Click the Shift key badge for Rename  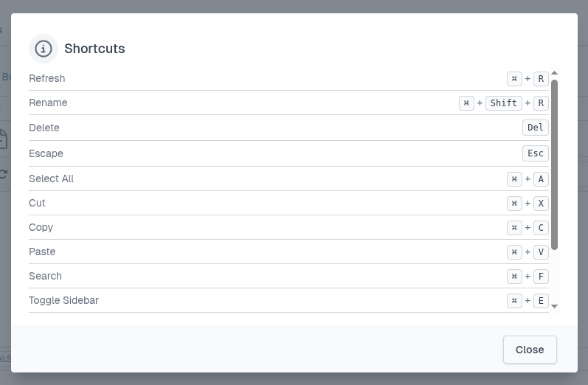tap(504, 103)
